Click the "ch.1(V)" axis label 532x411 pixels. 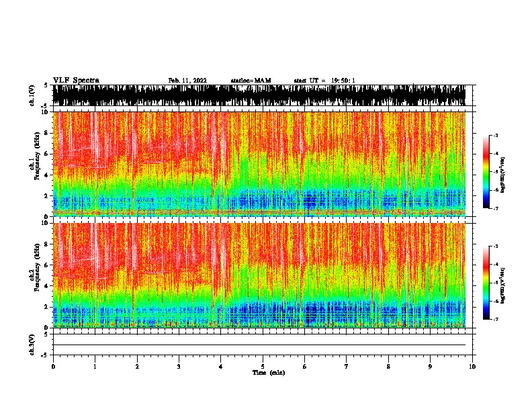32,95
